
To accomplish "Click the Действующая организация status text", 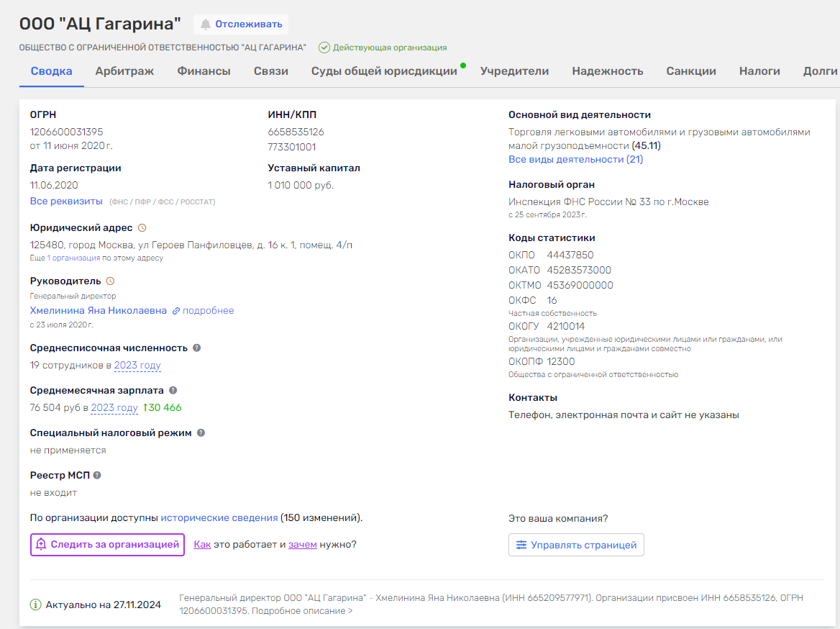I will (390, 47).
